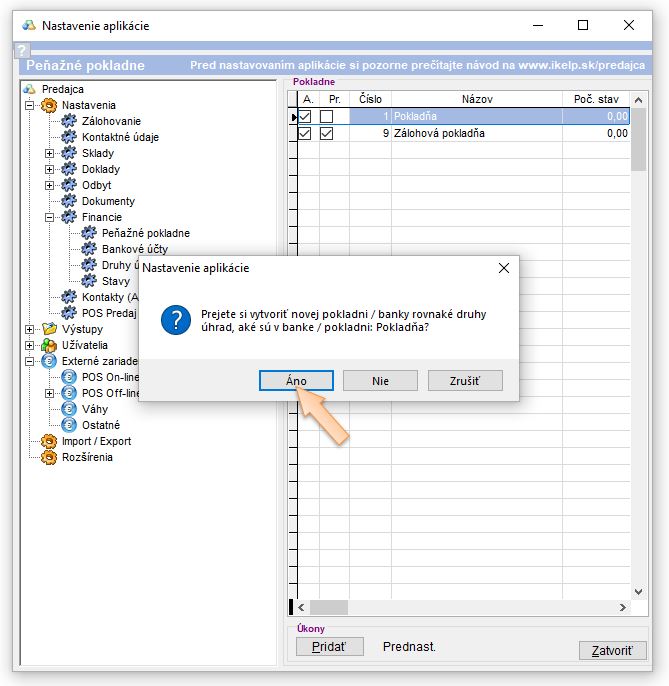Click the help question mark icon
Viewport: 669px width, 686px height.
point(21,49)
